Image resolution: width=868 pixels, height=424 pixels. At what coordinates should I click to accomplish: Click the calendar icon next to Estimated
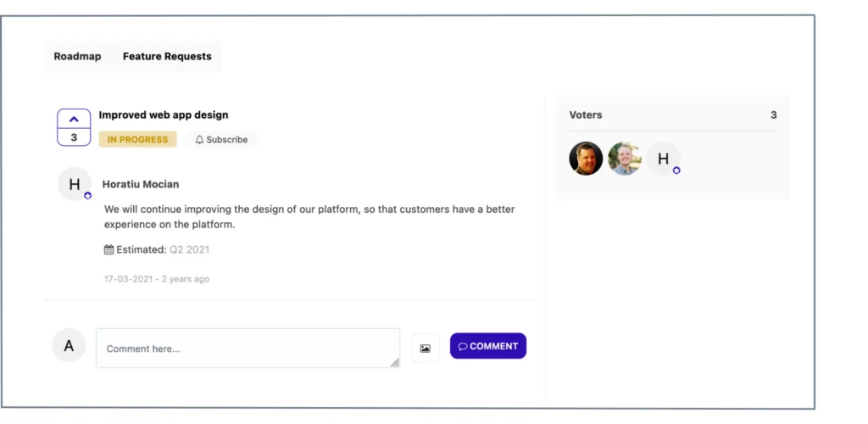tap(108, 250)
